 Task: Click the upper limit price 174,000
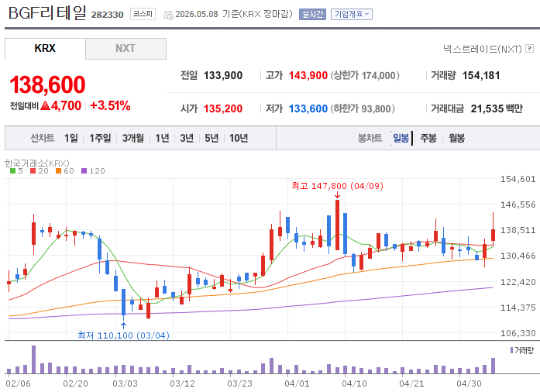(379, 75)
